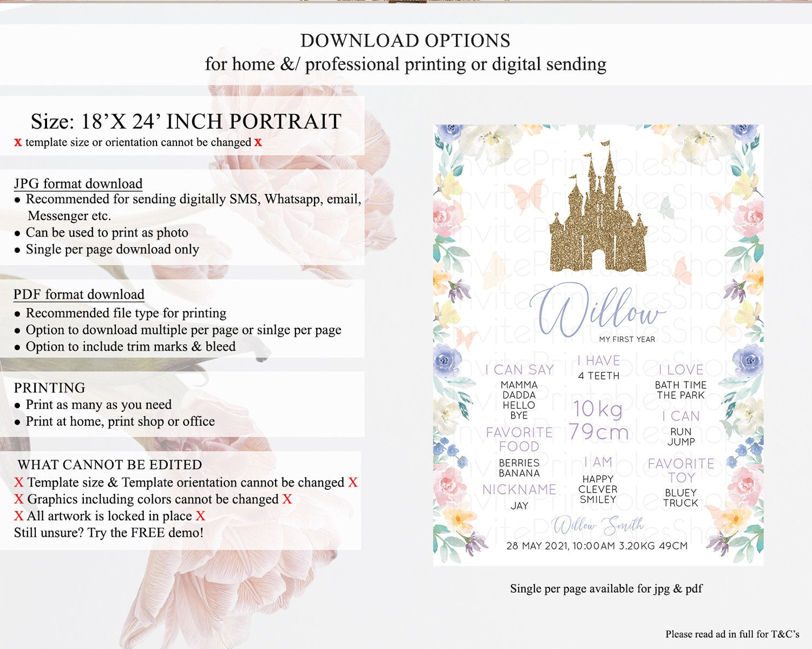Click the small red x before 'template size or orientation'
Image resolution: width=812 pixels, height=649 pixels.
click(x=18, y=142)
